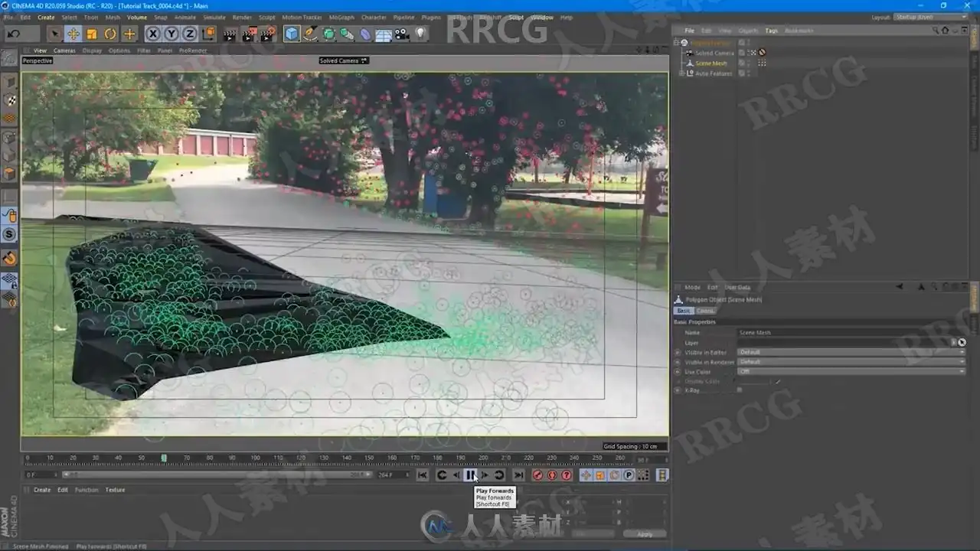Switch to the Coord. attributes tab
Screen dimensions: 980x551
[705, 311]
